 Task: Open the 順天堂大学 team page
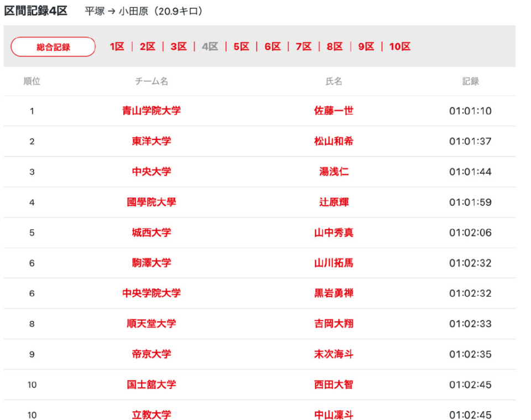pyautogui.click(x=152, y=324)
